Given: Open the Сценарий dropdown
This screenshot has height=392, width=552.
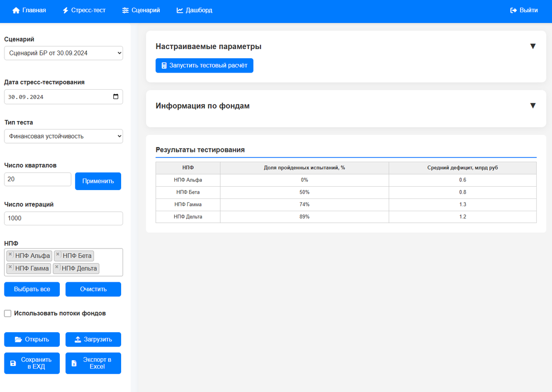Looking at the screenshot, I should click(x=63, y=53).
